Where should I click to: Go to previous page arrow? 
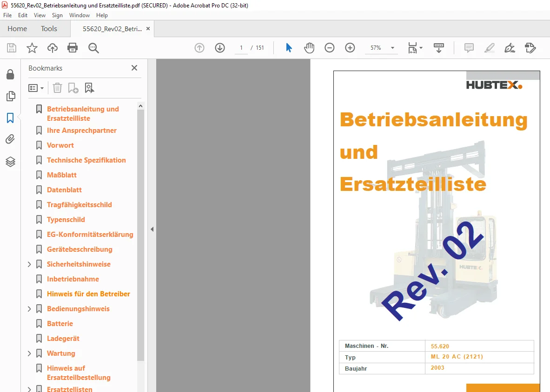coord(199,48)
